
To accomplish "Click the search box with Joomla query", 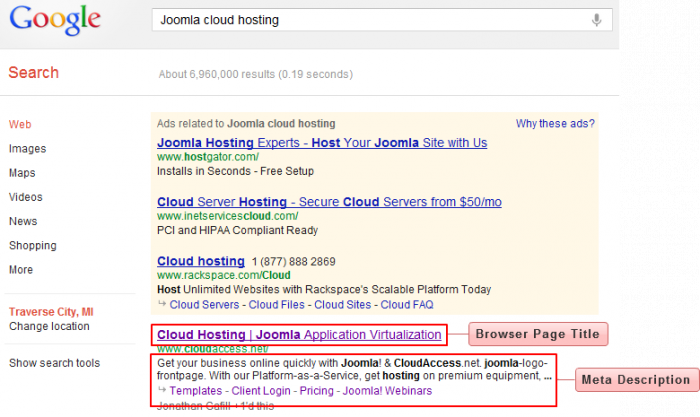I will point(370,20).
